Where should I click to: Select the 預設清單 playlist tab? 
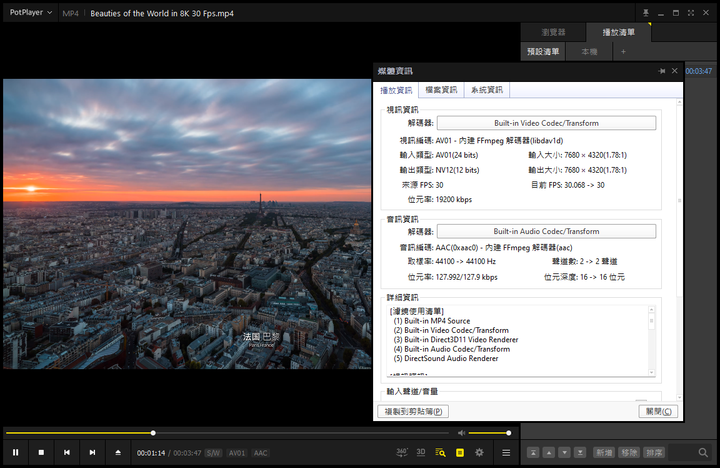tap(543, 51)
